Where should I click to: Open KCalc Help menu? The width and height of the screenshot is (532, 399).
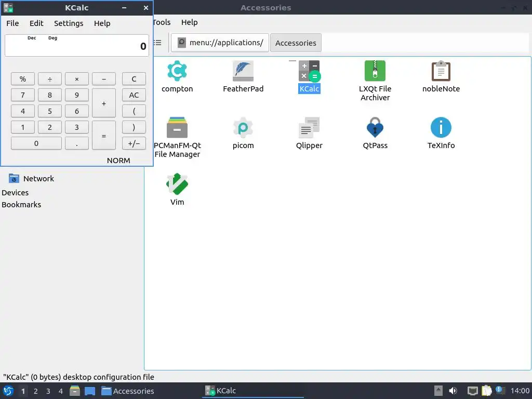coord(102,23)
